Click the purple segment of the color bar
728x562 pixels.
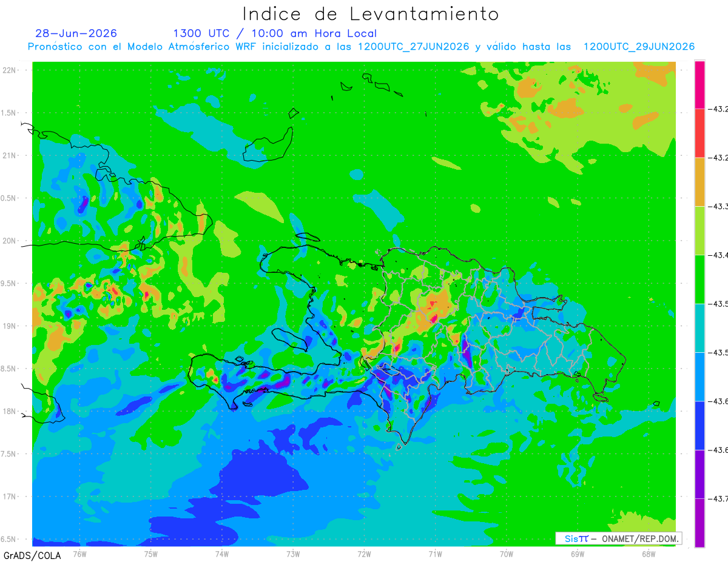click(699, 474)
